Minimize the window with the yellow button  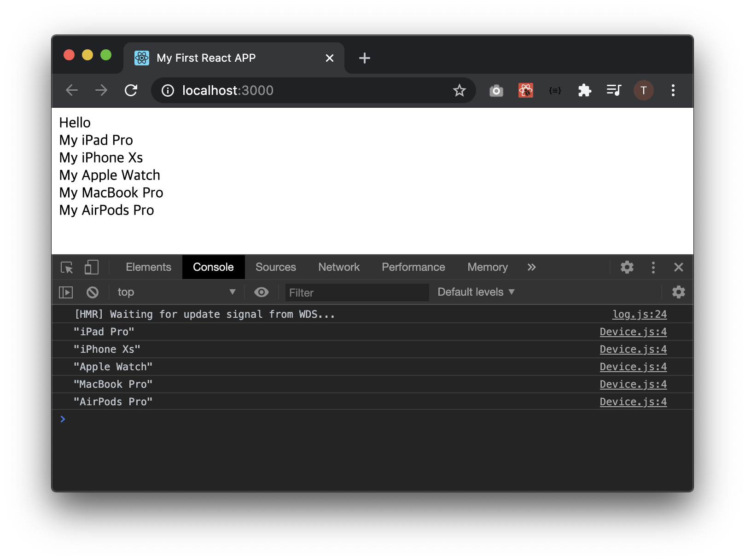tap(87, 55)
